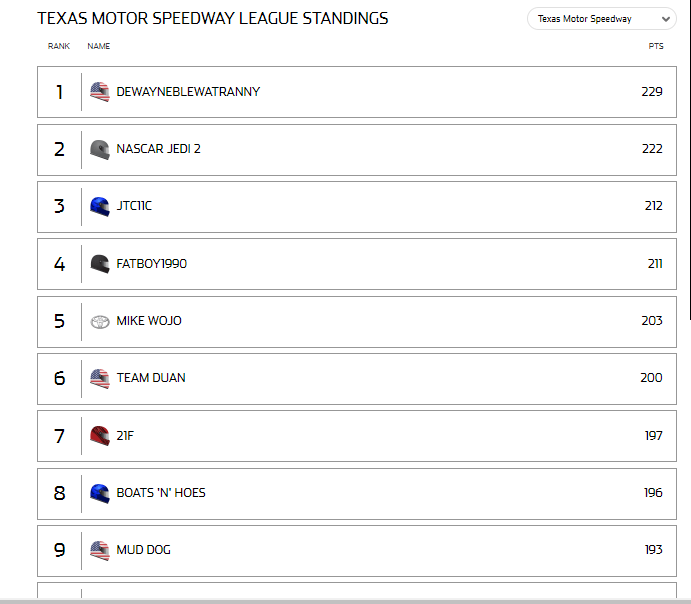
Task: Click the flag helmet icon beside MUD DOG
Action: [x=100, y=550]
